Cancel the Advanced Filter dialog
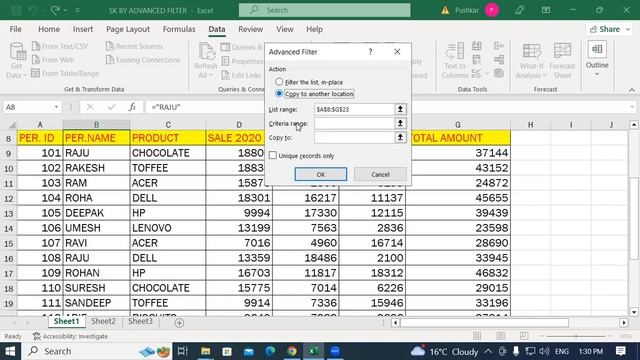This screenshot has width=640, height=360. (380, 174)
